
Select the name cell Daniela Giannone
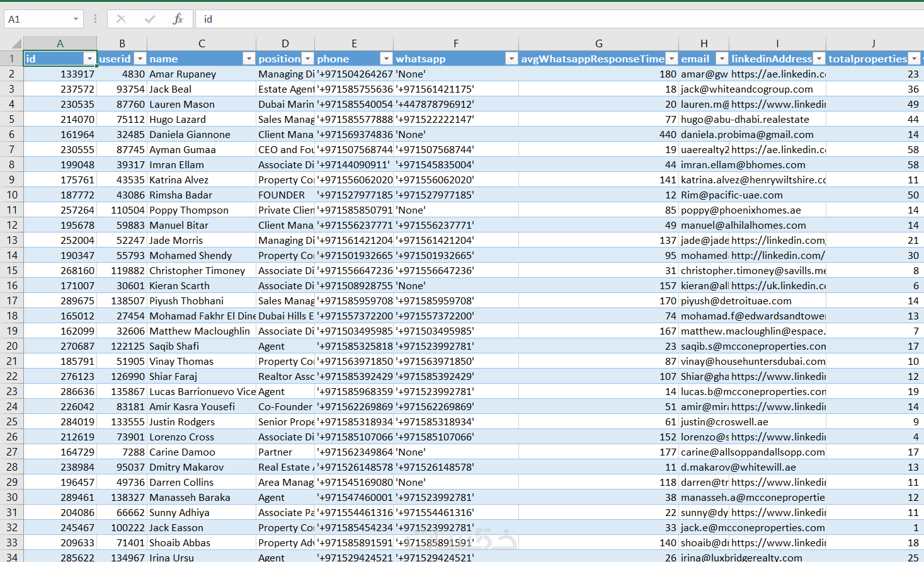(202, 134)
